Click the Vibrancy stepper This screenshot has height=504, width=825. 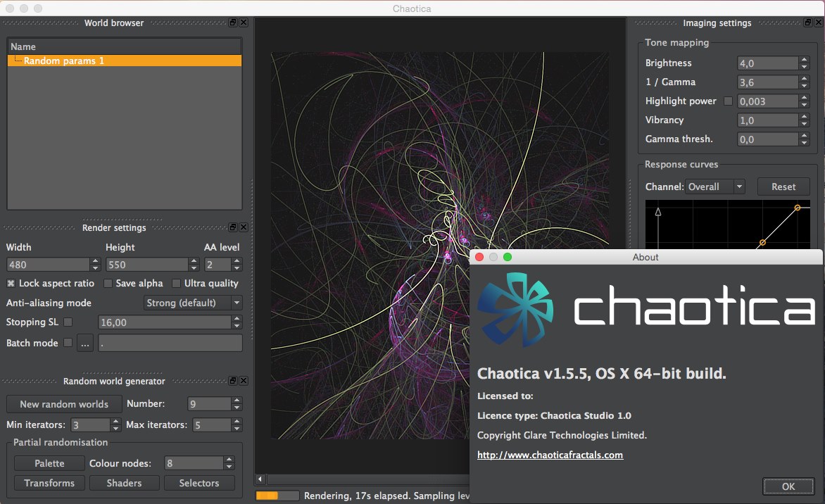coord(804,120)
